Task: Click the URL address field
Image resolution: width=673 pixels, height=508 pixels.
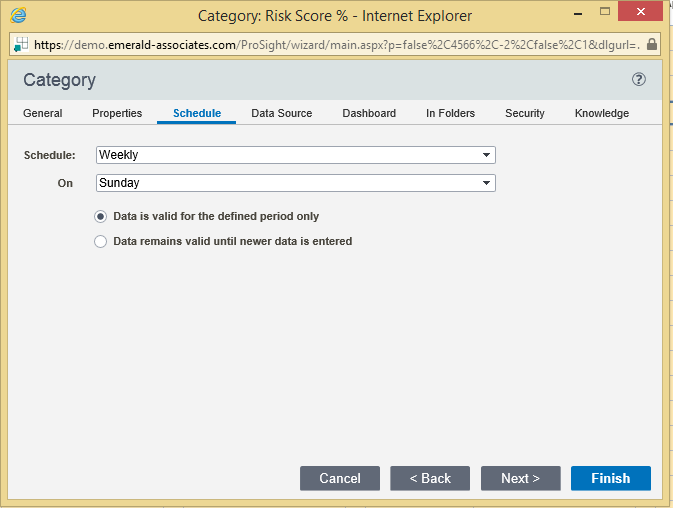Action: (337, 45)
